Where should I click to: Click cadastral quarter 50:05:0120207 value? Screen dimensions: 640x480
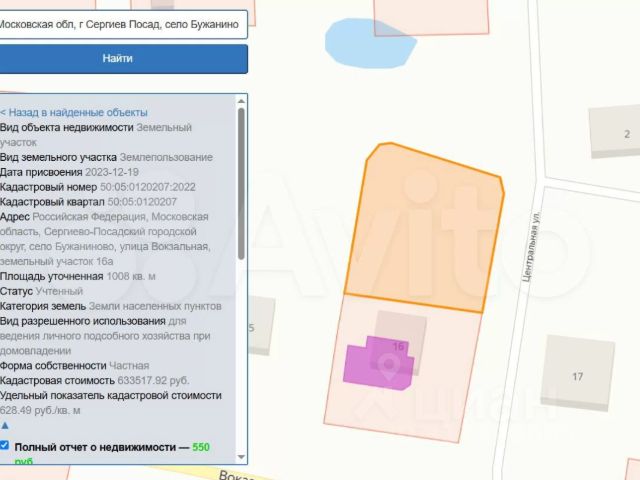[142, 202]
